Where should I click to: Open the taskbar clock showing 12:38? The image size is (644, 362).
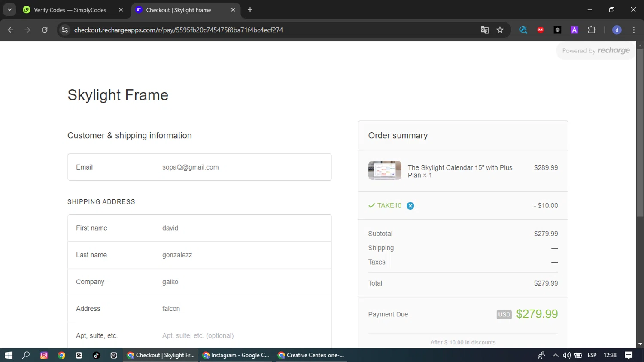(610, 355)
